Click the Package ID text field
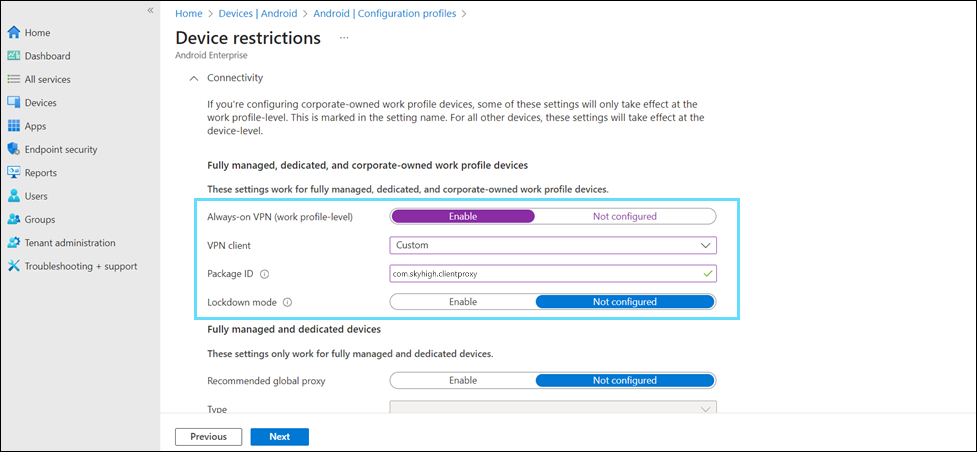Screen dimensions: 977x452 pos(545,274)
